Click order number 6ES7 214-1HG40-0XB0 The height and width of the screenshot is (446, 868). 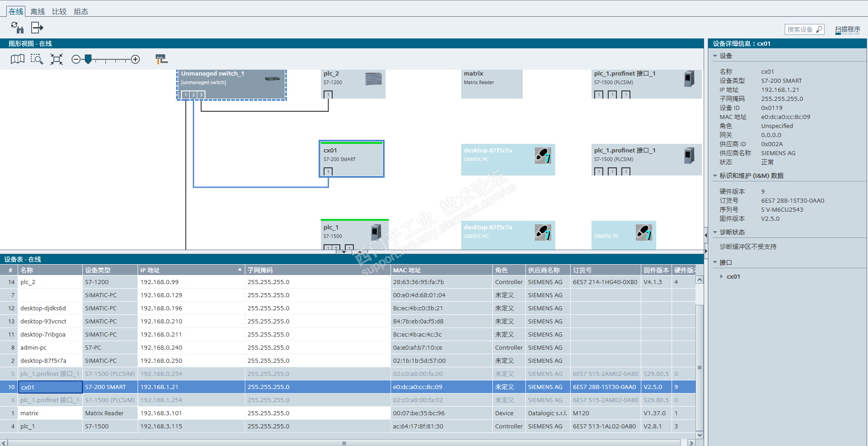click(605, 282)
